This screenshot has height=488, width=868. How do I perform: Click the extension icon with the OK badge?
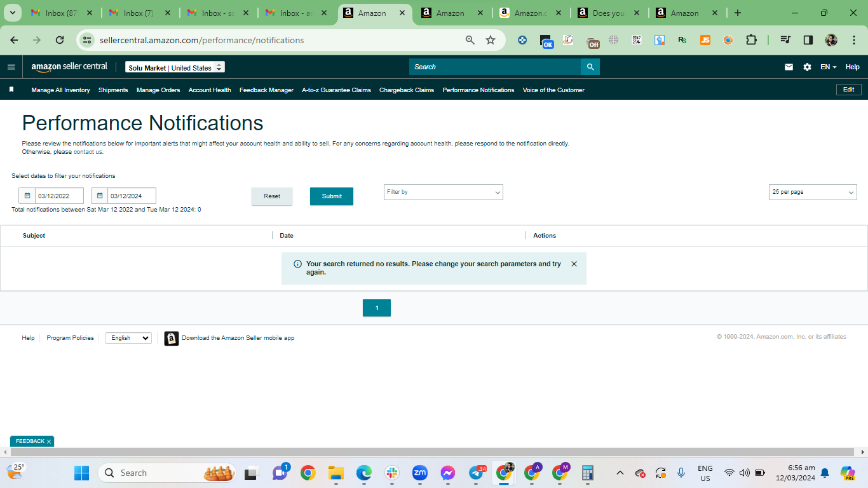pyautogui.click(x=546, y=41)
